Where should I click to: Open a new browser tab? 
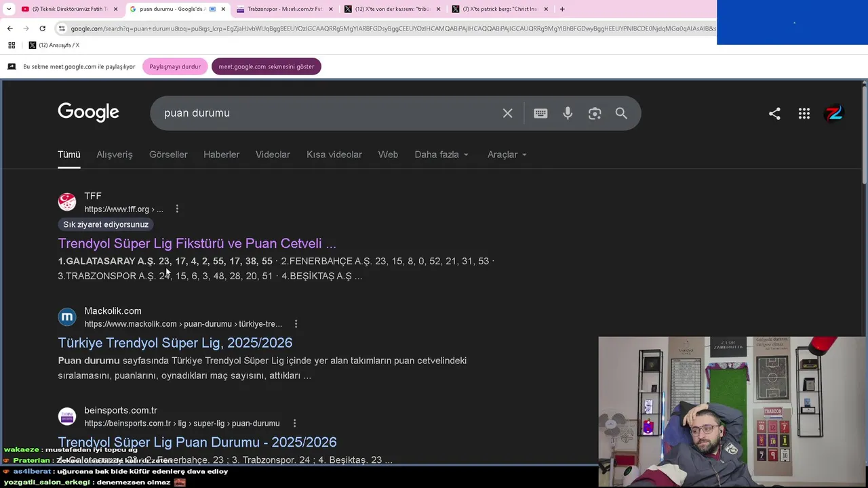click(562, 9)
